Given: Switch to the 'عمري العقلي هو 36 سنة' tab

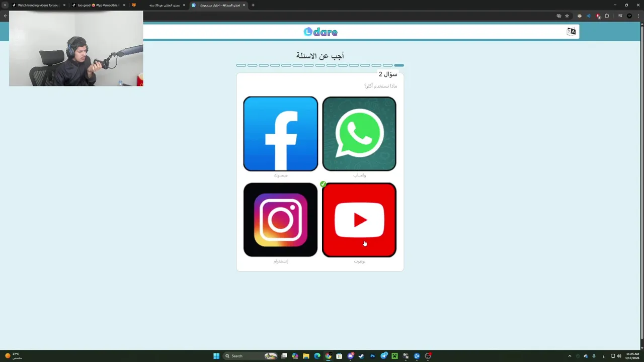Looking at the screenshot, I should [164, 5].
